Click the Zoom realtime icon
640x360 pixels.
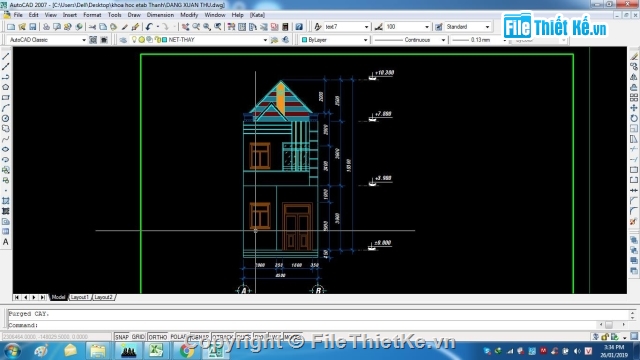[x=196, y=27]
